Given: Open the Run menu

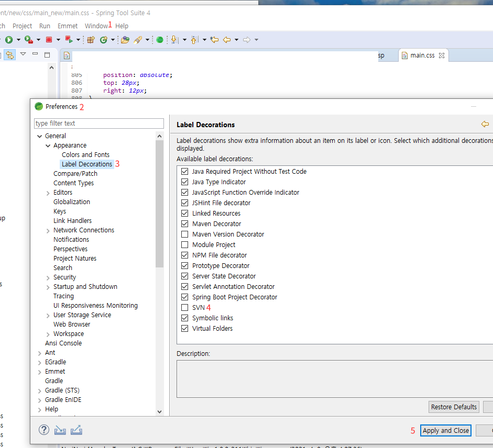Looking at the screenshot, I should [45, 26].
